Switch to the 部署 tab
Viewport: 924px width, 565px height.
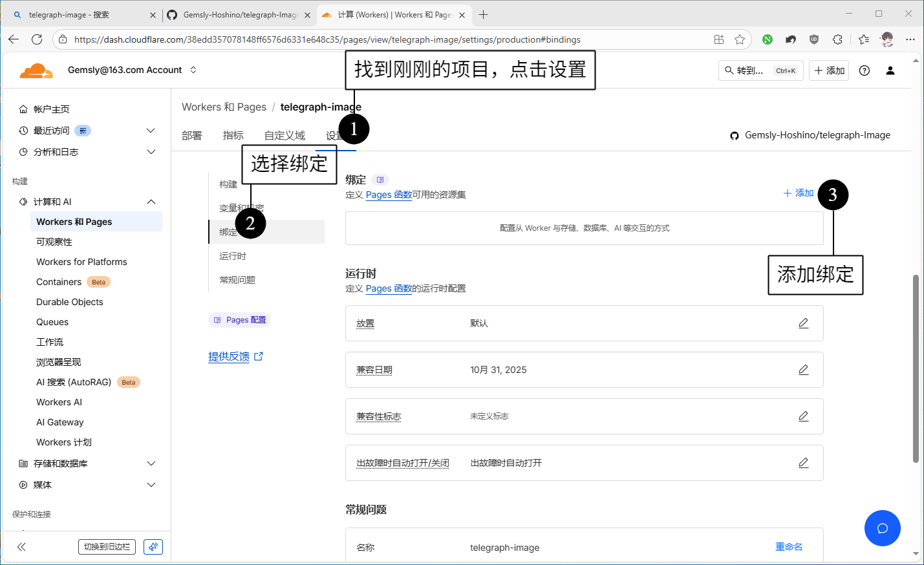coord(191,136)
